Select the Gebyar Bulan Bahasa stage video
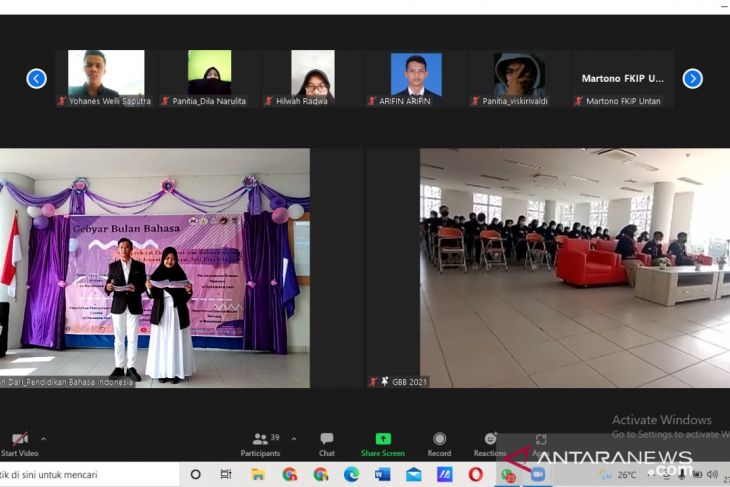730x487 pixels. [155, 268]
